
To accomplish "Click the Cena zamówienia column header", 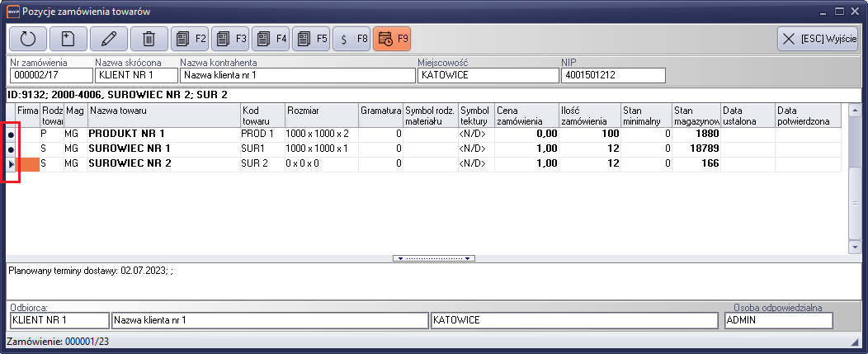I will [x=526, y=115].
